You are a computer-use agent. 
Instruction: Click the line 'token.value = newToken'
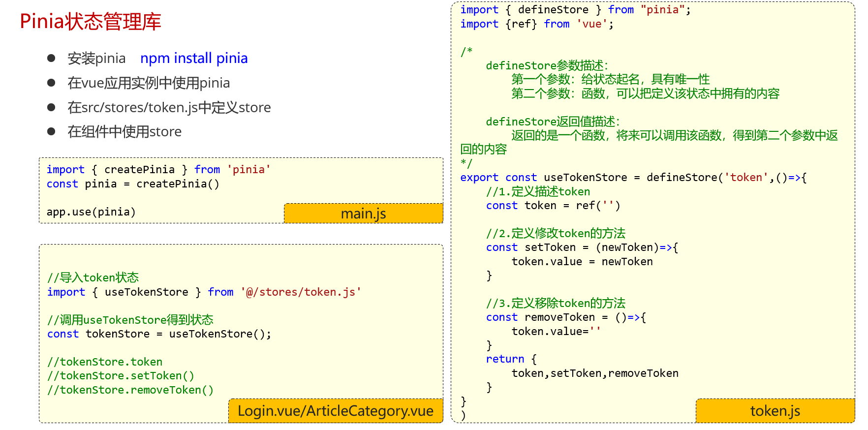point(582,262)
